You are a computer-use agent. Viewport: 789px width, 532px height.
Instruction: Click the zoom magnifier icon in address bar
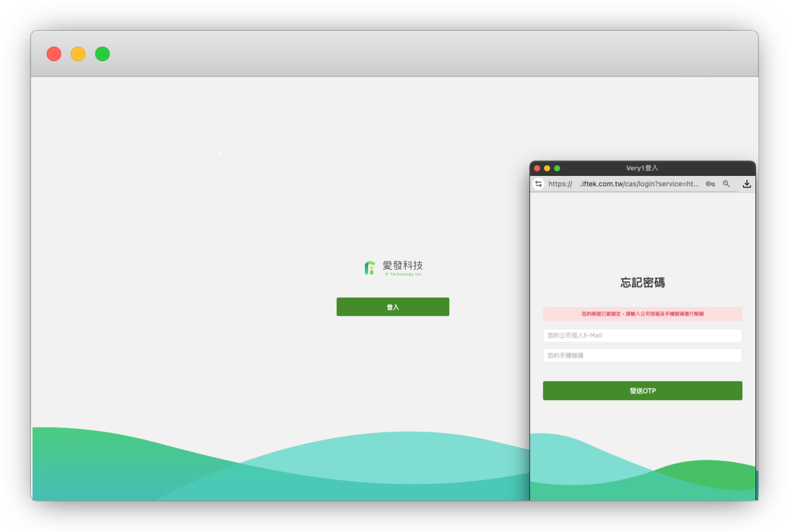pos(726,184)
